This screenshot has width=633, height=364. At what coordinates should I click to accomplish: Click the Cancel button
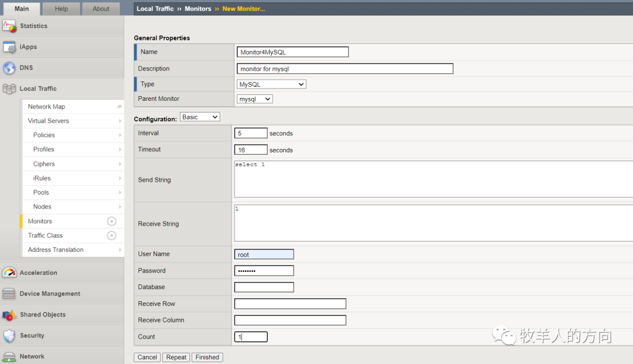[x=147, y=357]
